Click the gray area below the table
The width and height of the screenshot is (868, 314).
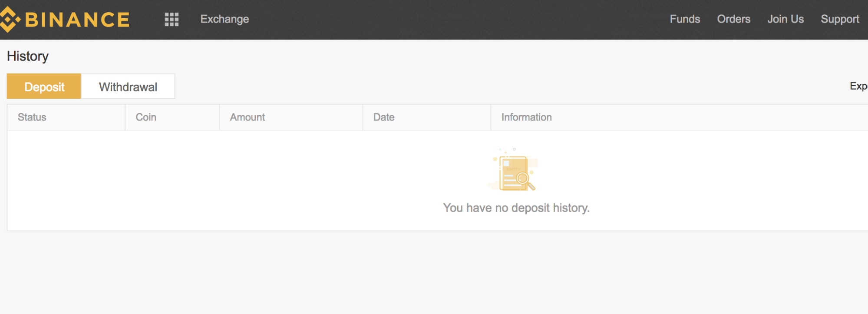click(x=434, y=272)
